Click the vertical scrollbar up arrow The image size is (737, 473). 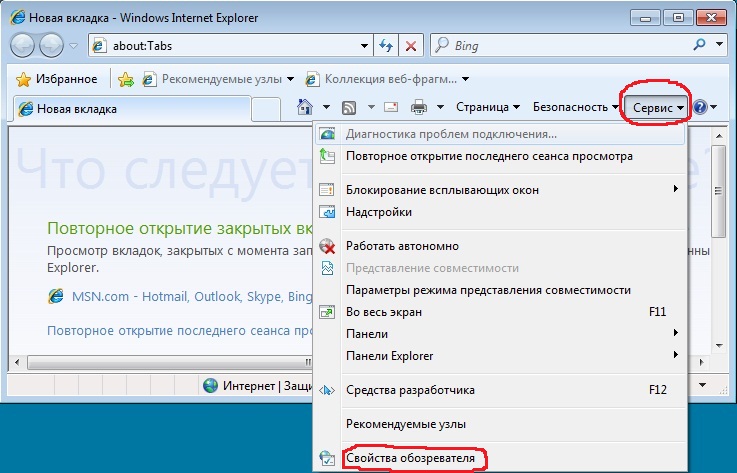click(x=719, y=136)
